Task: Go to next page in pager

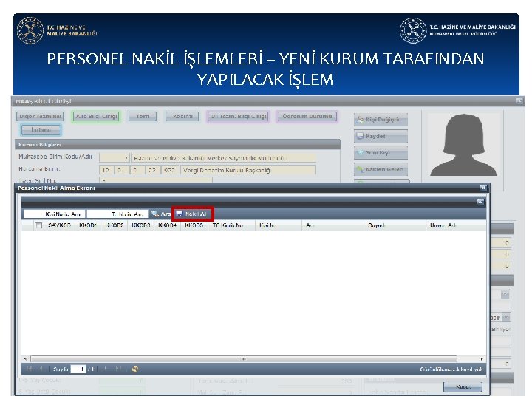Action: 106,369
